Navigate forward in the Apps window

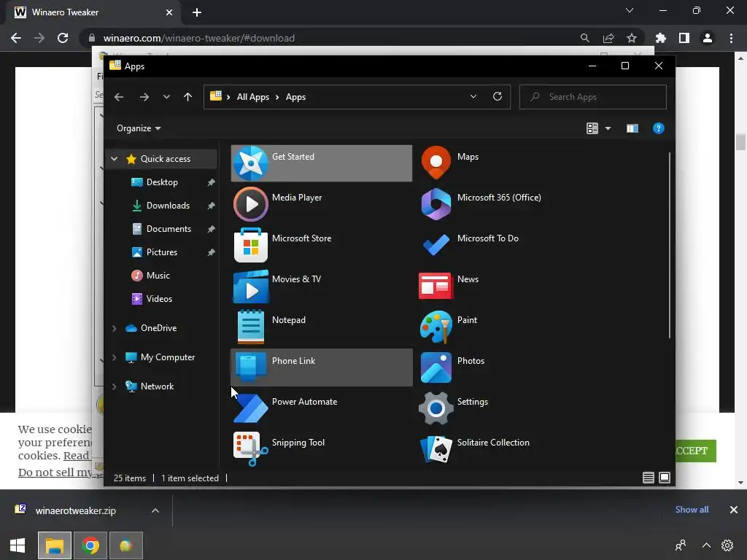tap(144, 97)
